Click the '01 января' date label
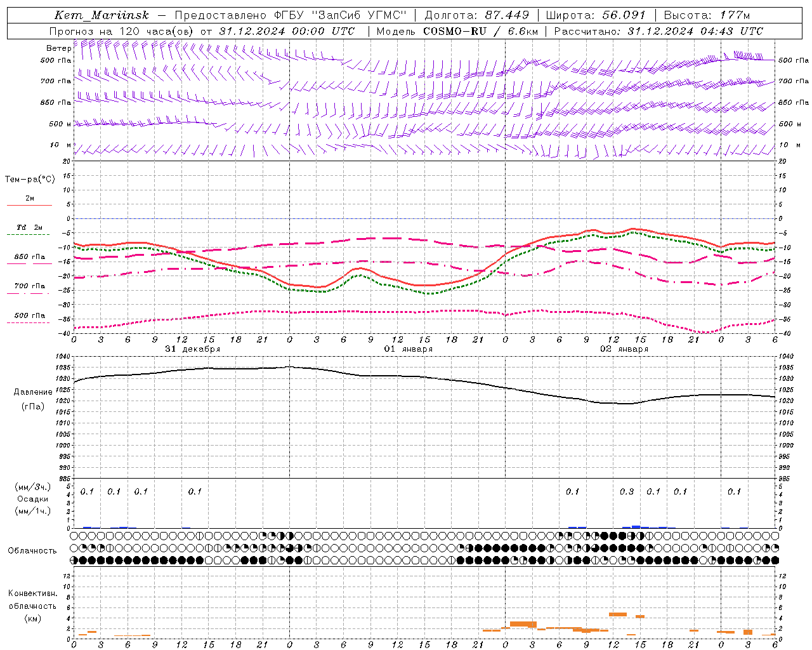Viewport: 812px width, 650px height. [x=409, y=349]
